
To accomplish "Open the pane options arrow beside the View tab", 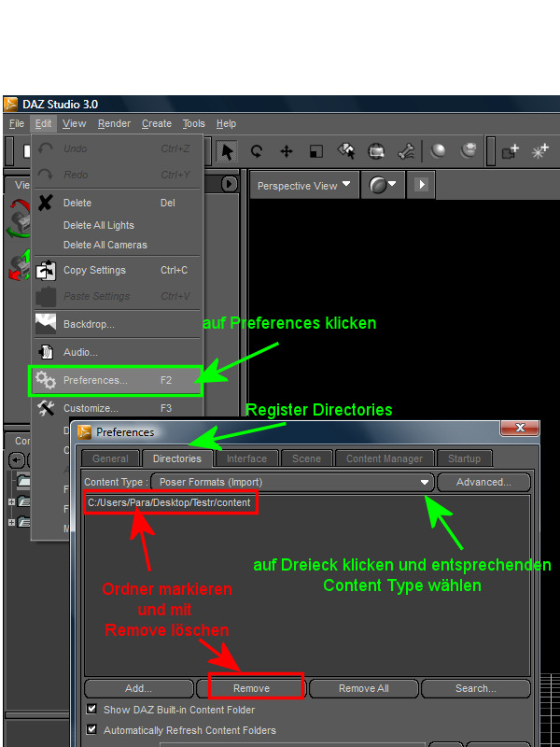I will [229, 184].
